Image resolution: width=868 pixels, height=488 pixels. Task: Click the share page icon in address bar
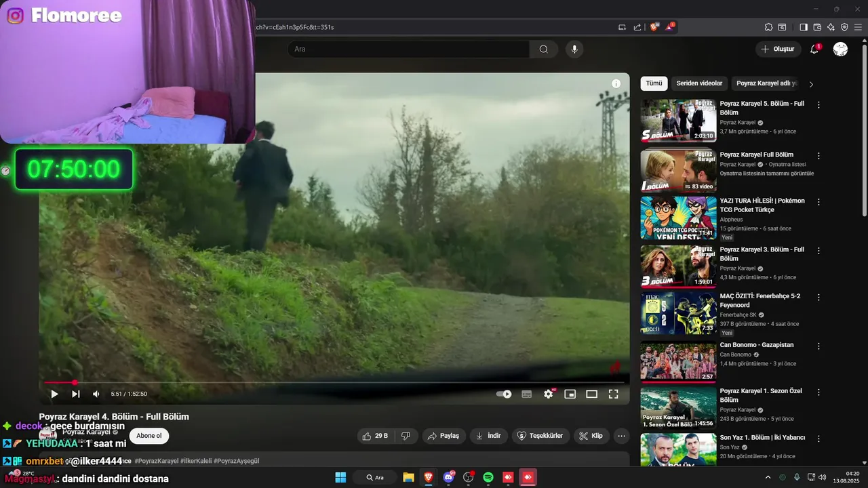click(637, 27)
